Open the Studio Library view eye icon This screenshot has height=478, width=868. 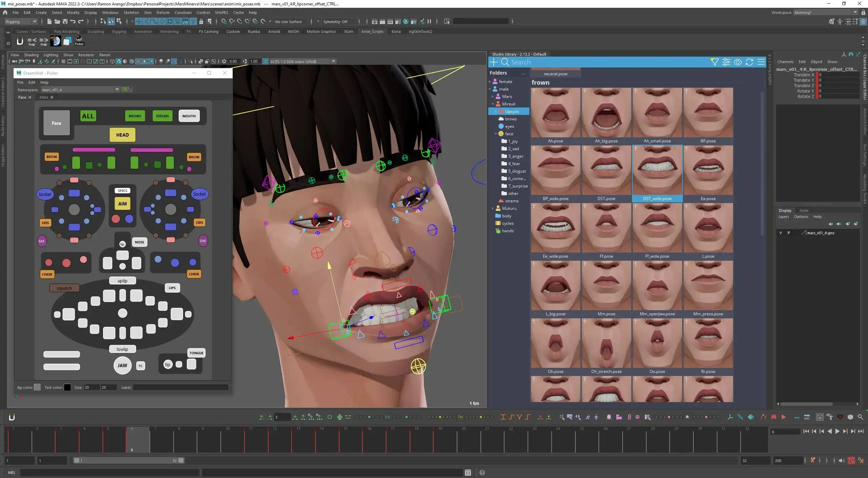pos(737,62)
